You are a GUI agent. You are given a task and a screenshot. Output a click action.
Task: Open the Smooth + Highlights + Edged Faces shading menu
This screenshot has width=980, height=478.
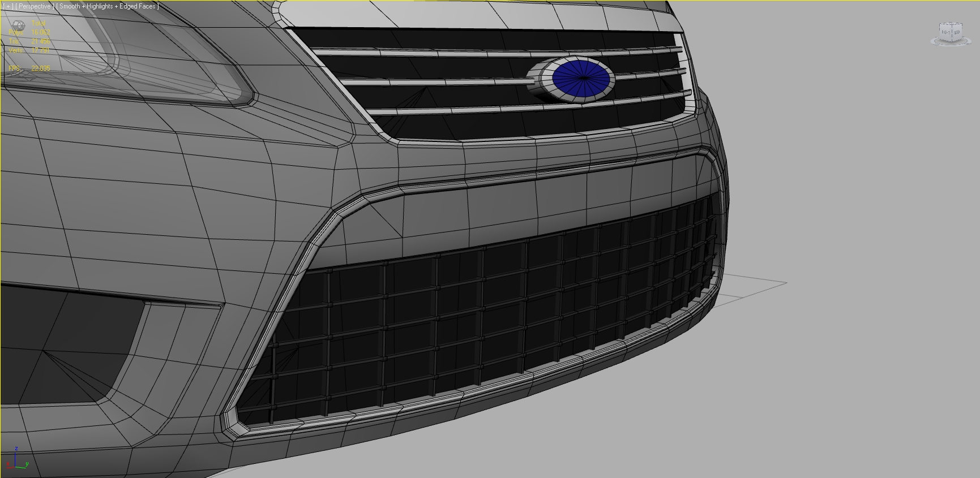[108, 6]
